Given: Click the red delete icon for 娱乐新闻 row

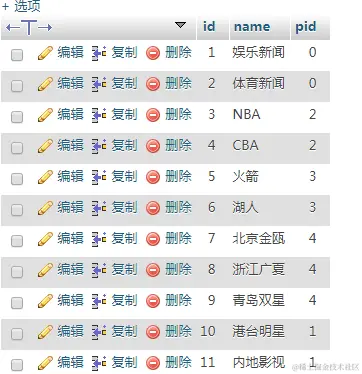Looking at the screenshot, I should [153, 53].
